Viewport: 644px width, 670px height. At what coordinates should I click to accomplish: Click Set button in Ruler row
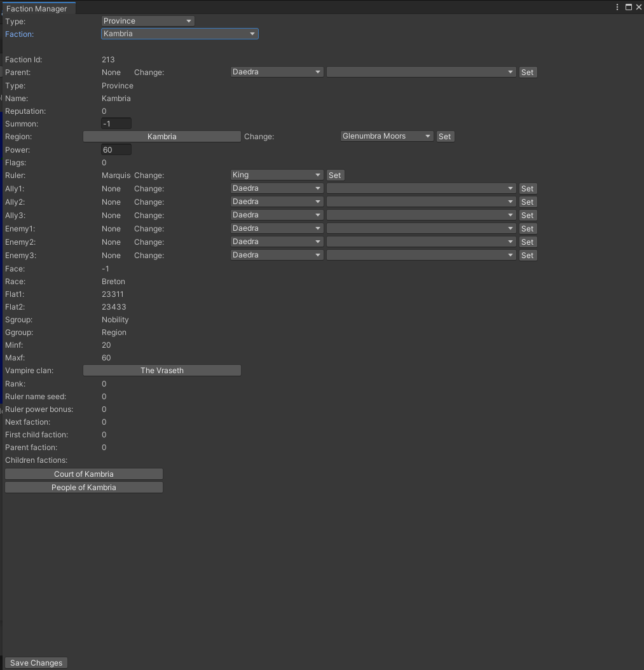coord(335,175)
